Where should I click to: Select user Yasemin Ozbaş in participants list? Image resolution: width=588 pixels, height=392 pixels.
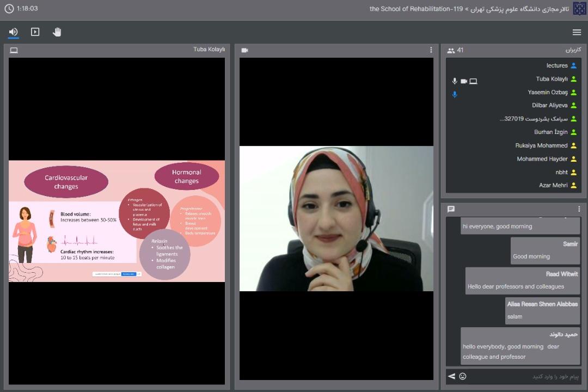pos(547,93)
